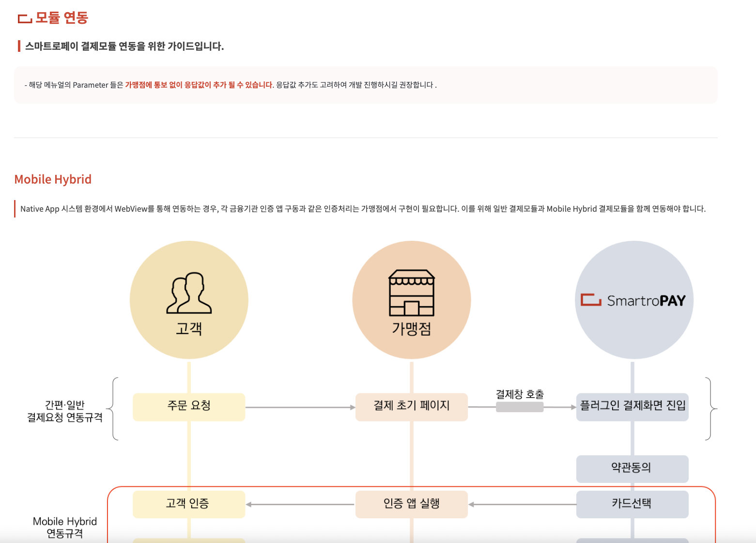The height and width of the screenshot is (543, 756).
Task: Click the 인증 앱 실행 step box
Action: coord(412,504)
